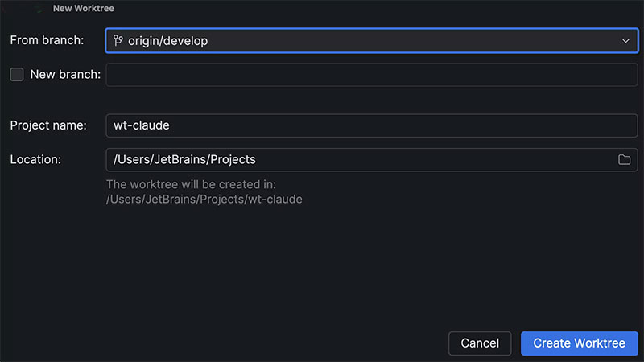This screenshot has height=362, width=644.
Task: Click the Project name field containing wt-claude
Action: (371, 125)
